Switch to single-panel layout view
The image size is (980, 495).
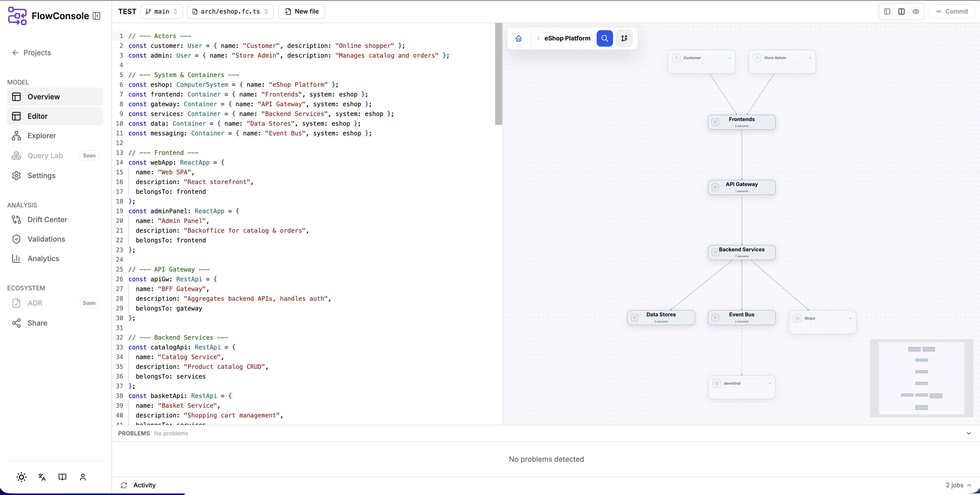pos(887,12)
